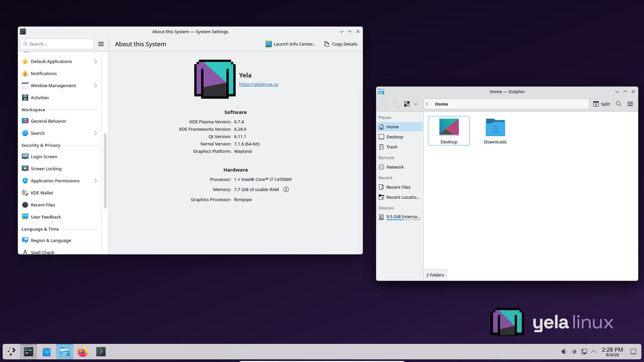Open Default Applications settings
Image resolution: width=644 pixels, height=362 pixels.
tap(60, 61)
